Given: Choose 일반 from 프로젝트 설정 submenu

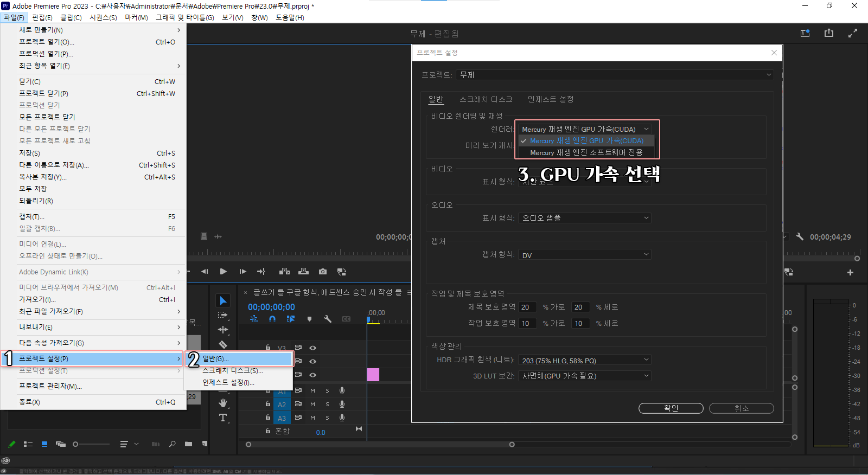Looking at the screenshot, I should pyautogui.click(x=239, y=358).
